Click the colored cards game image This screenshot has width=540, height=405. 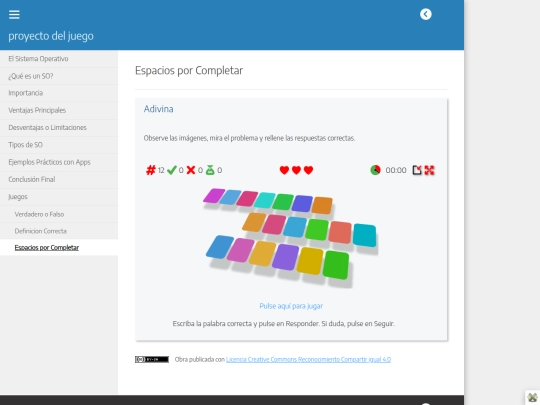(291, 238)
